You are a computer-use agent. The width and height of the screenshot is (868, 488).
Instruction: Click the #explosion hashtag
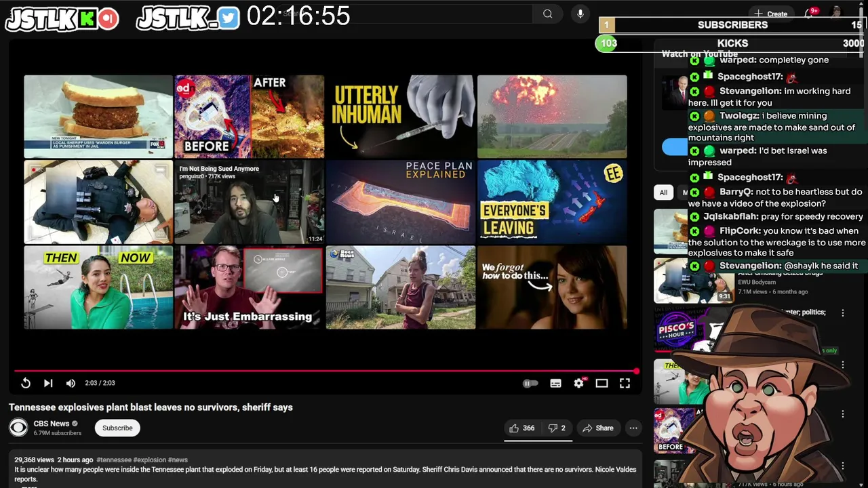149,460
